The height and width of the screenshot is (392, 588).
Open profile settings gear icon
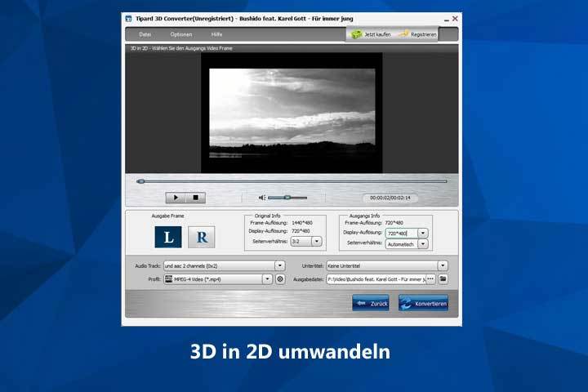tap(280, 279)
